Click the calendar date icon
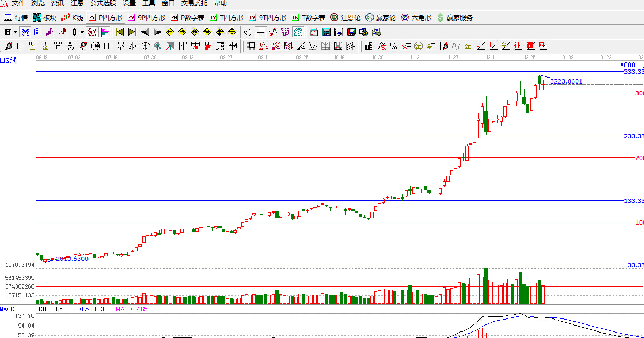This screenshot has height=338, width=644. point(314,32)
